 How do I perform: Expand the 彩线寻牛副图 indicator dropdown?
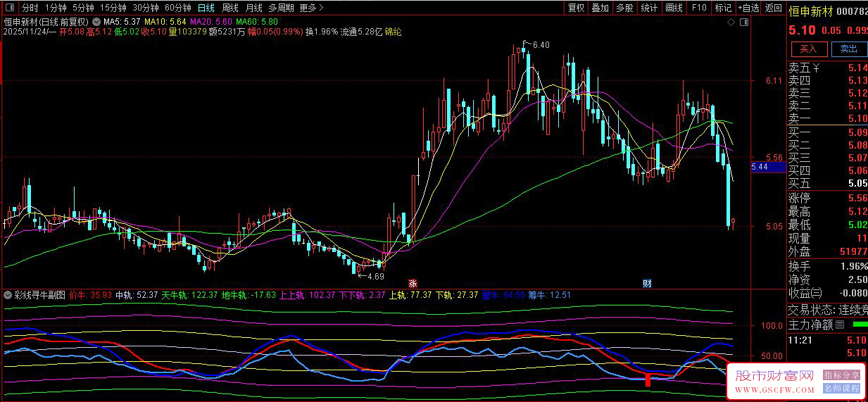8,295
